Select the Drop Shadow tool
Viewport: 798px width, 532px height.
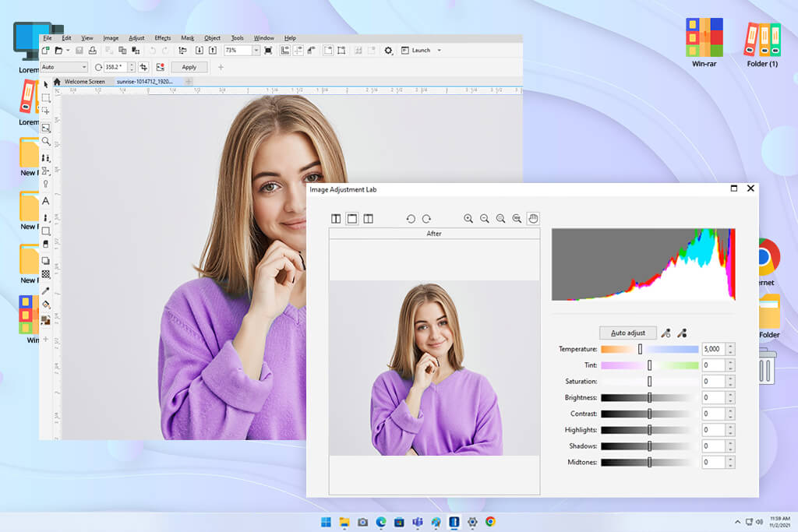pyautogui.click(x=46, y=261)
